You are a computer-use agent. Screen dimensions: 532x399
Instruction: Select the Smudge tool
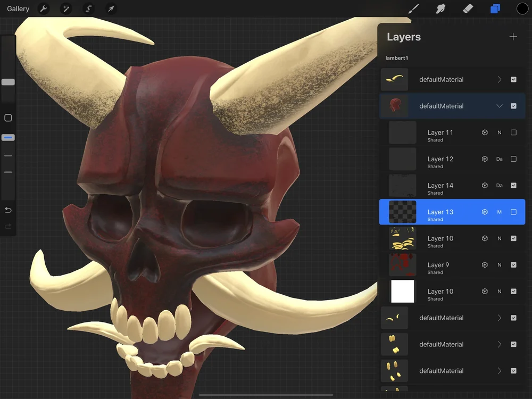click(x=440, y=9)
